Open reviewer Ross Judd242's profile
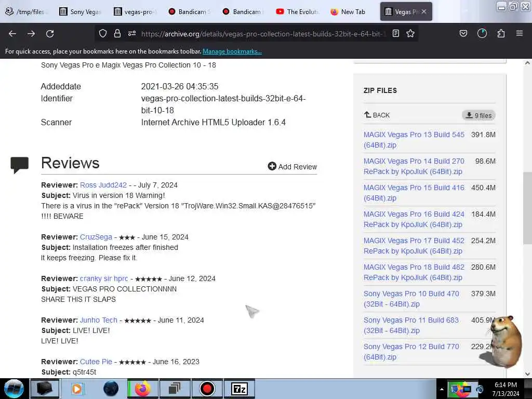The height and width of the screenshot is (399, 532). 103,185
